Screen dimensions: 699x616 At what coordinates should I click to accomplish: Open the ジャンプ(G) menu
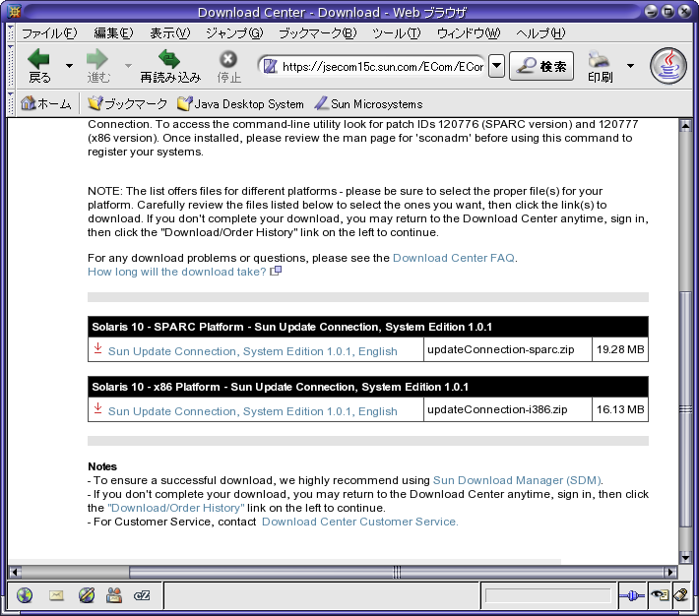234,33
